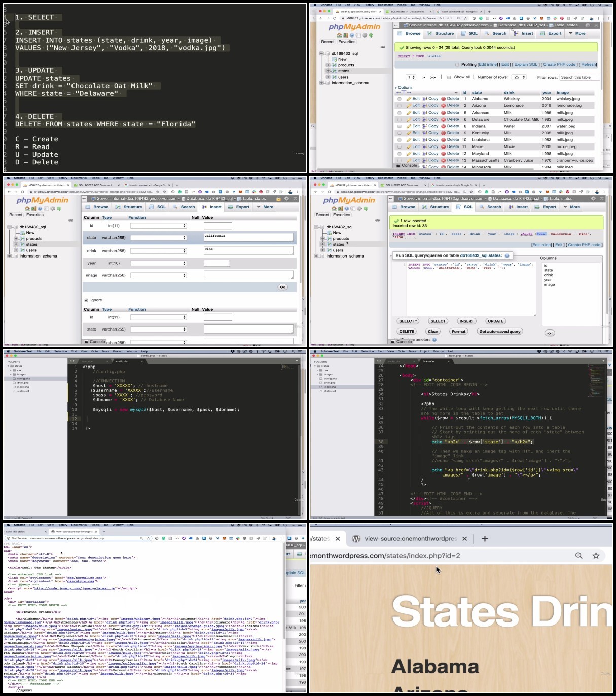This screenshot has height=696, width=616.
Task: Click help icon beside Run SQL query heading
Action: coord(507,255)
